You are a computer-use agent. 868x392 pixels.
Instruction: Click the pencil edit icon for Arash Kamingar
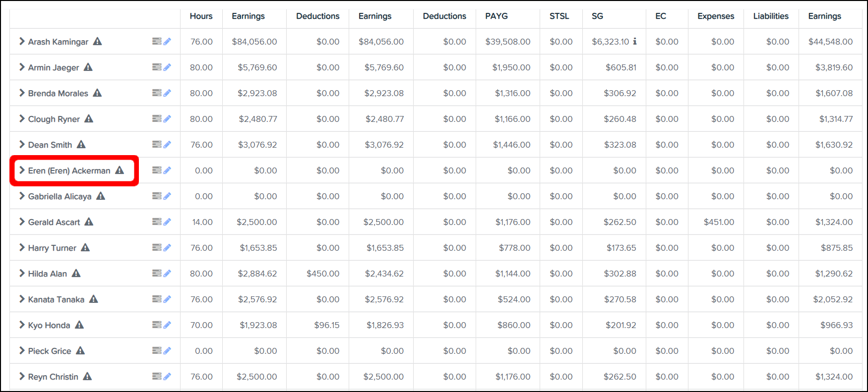(168, 42)
